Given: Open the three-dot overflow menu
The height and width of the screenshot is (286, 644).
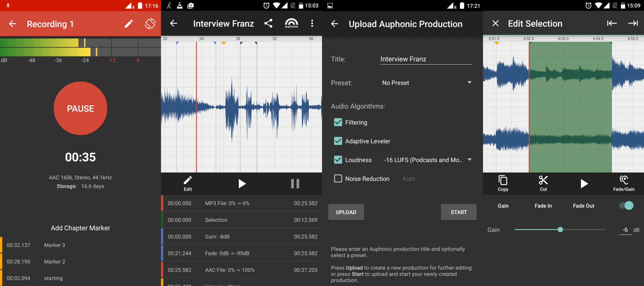Looking at the screenshot, I should coord(312,23).
